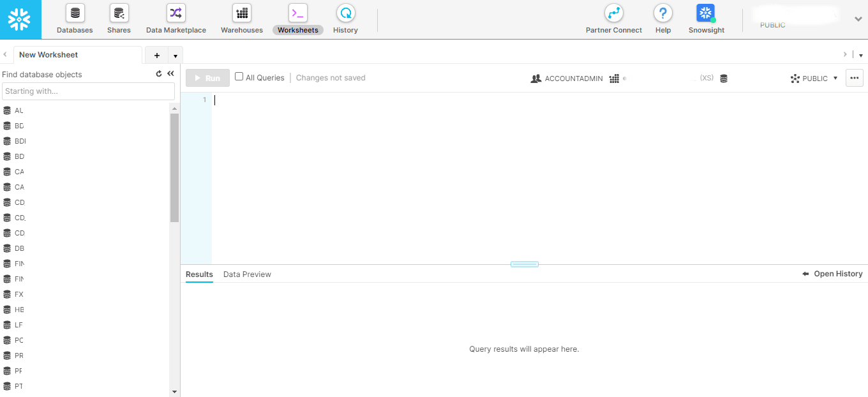This screenshot has height=397, width=868.
Task: Collapse the database objects panel
Action: (x=170, y=74)
